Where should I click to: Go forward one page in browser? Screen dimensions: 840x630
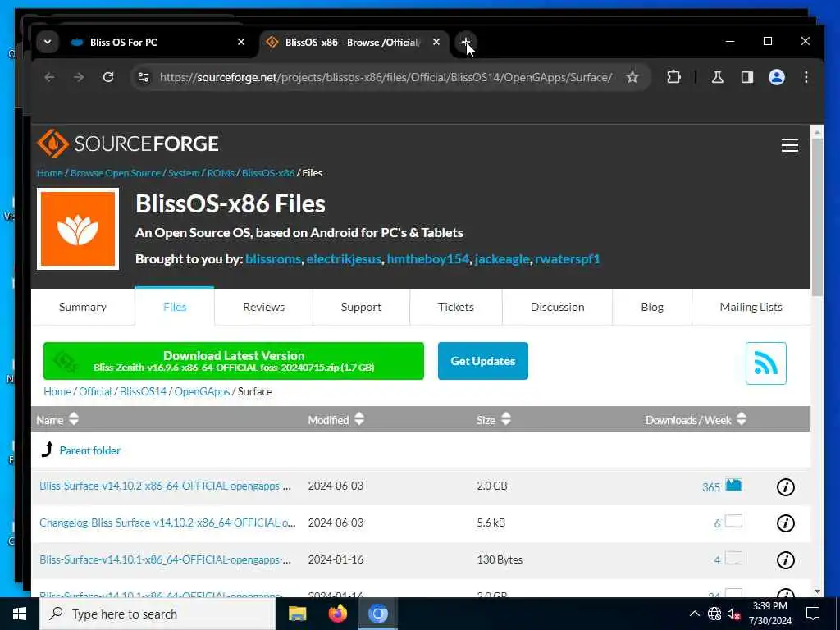point(79,77)
